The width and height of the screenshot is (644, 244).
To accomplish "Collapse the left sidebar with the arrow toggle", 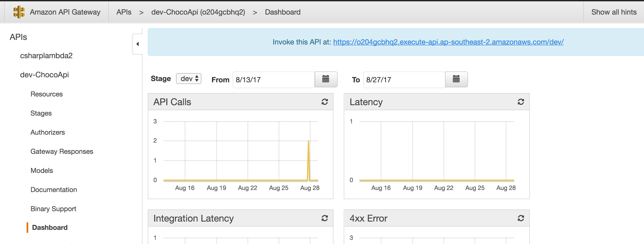I will pyautogui.click(x=137, y=44).
